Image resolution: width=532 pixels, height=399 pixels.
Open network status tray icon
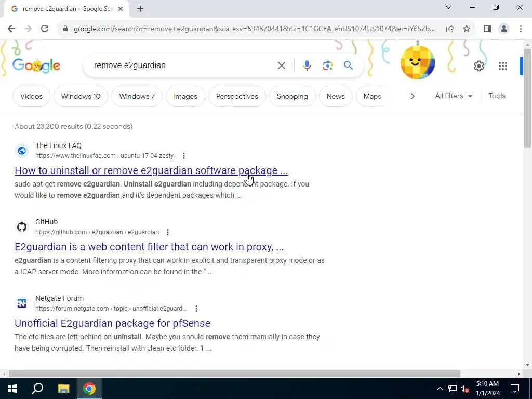453,389
